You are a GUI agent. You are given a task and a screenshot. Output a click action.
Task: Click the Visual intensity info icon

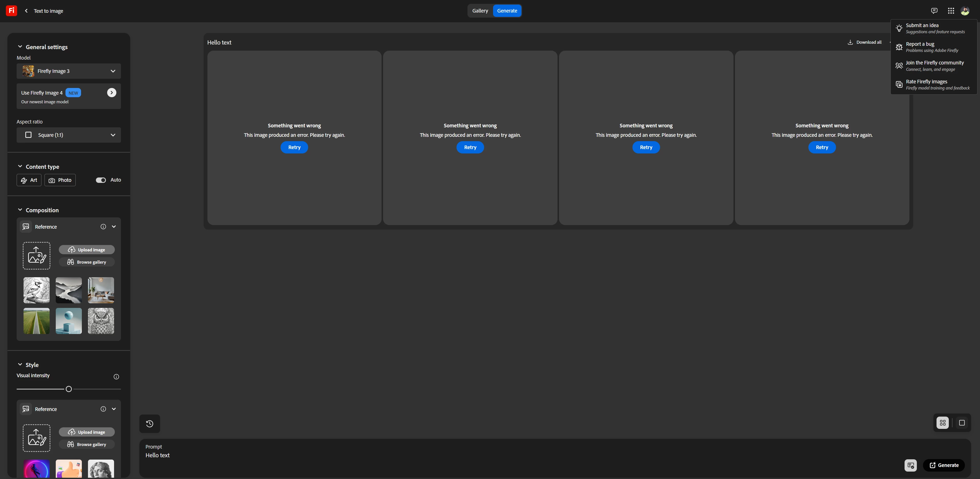[116, 377]
